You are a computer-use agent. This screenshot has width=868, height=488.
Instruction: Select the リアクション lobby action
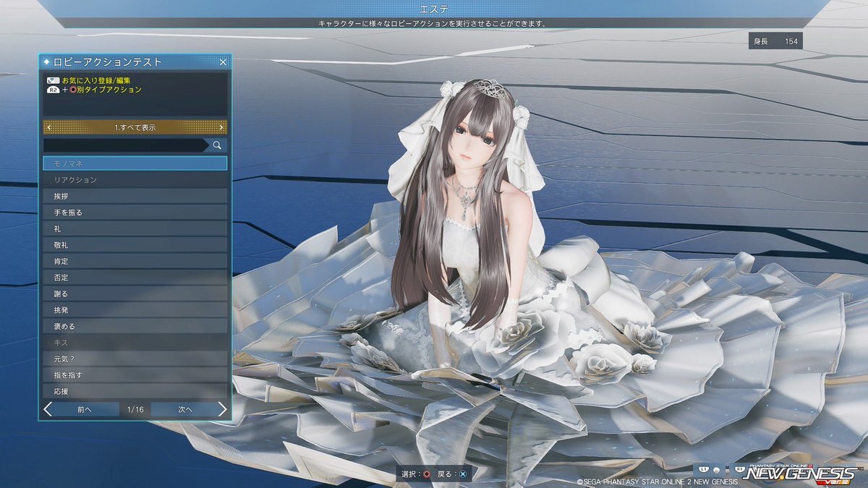coord(135,179)
